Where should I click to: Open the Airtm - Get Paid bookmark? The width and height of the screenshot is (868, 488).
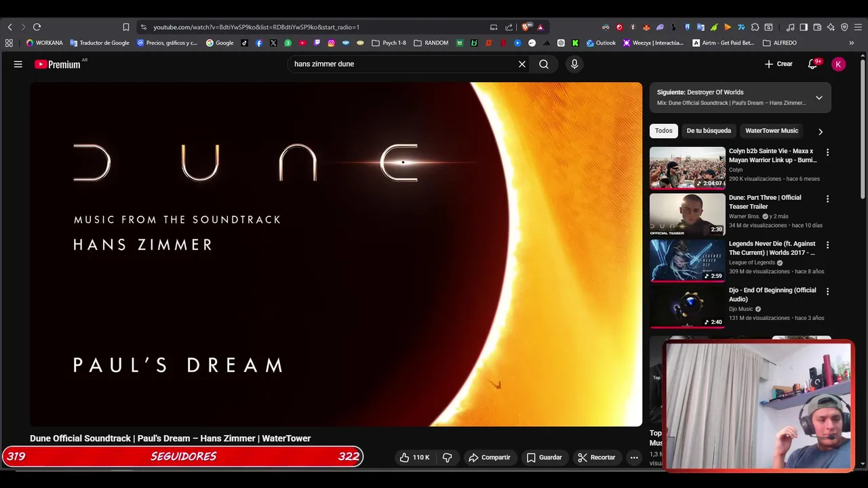pos(723,43)
